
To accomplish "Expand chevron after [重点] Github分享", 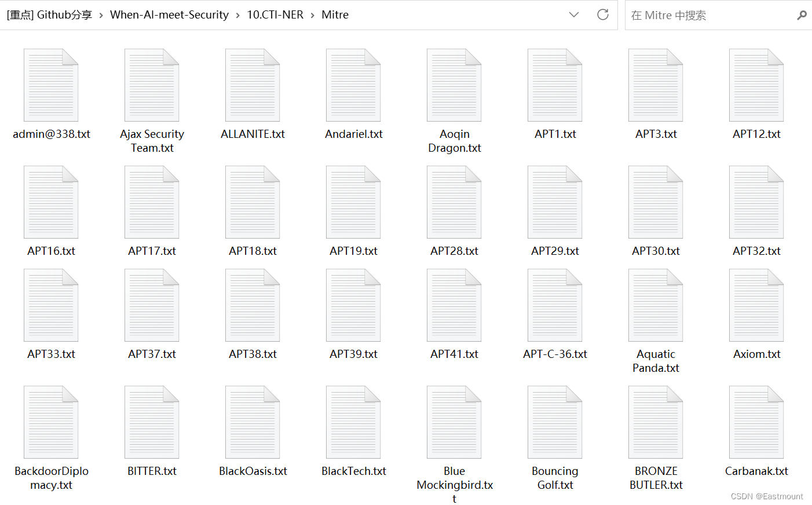I will (x=101, y=15).
